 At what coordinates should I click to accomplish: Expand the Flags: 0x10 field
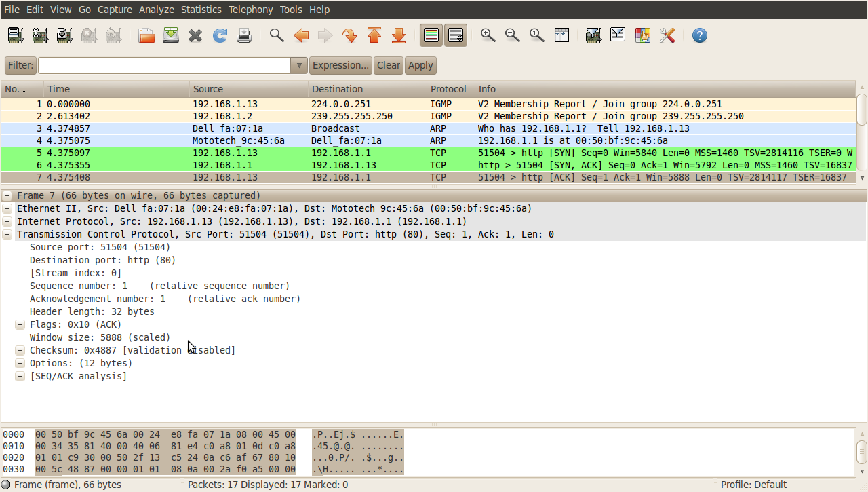(x=20, y=324)
